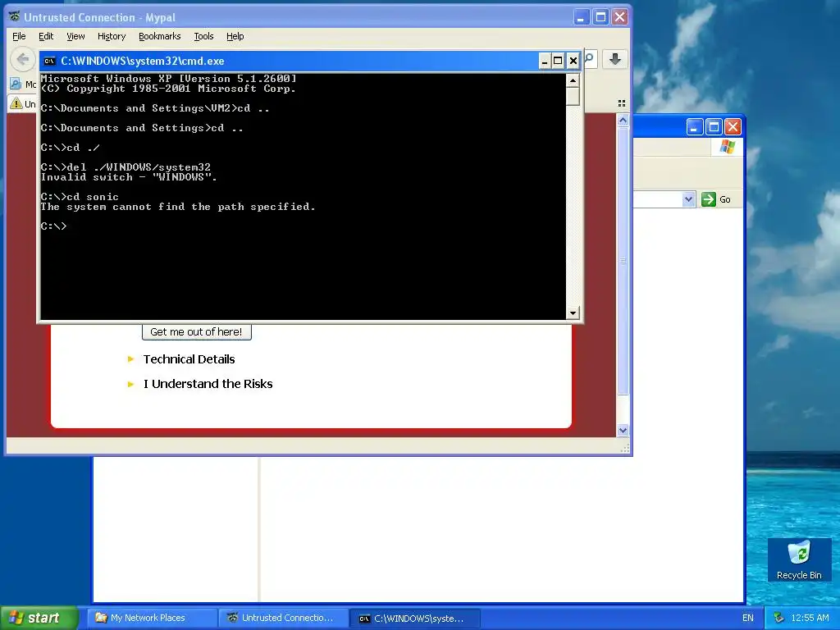Open the Tools menu in Mypal
The image size is (840, 630).
click(203, 36)
